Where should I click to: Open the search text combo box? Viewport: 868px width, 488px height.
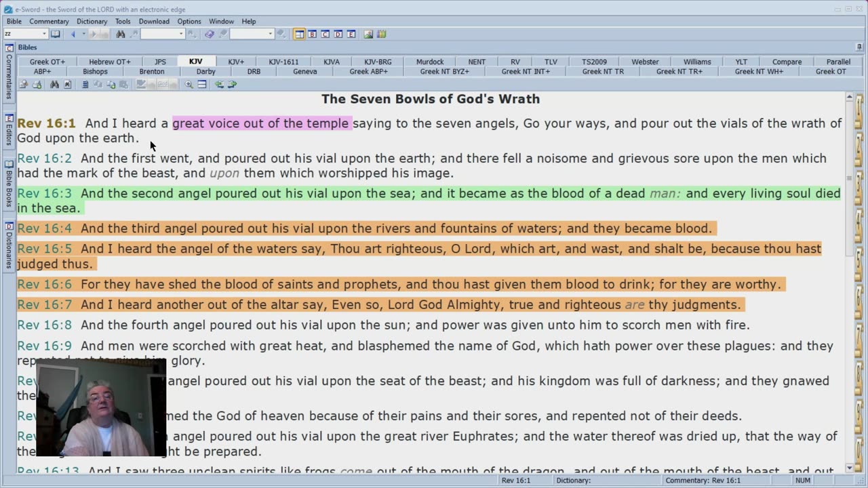[x=162, y=34]
